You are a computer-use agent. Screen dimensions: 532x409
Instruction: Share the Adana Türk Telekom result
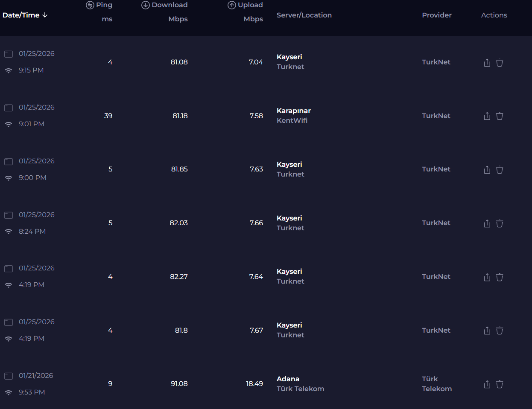pos(487,384)
